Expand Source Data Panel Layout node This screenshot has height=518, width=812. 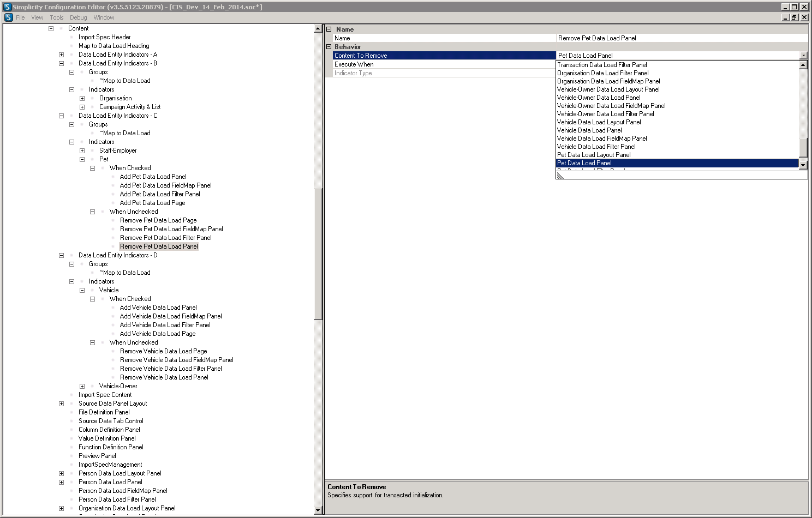[61, 403]
